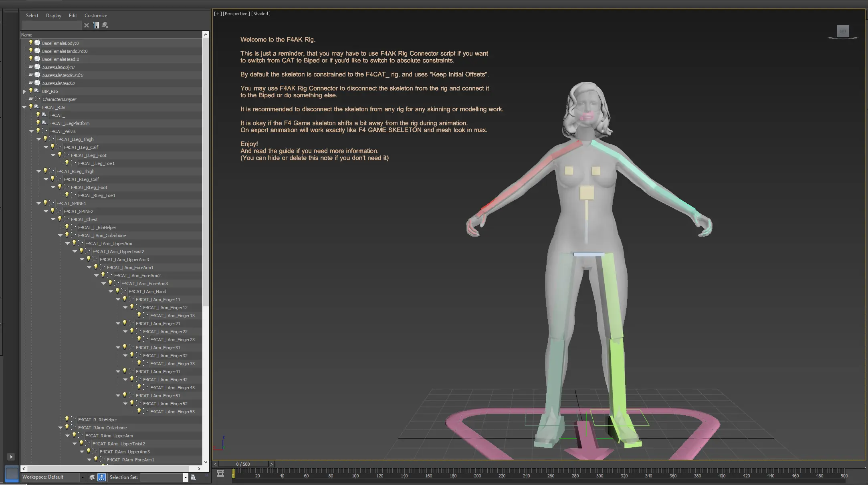Click the layer type icon of BIP_RIG
This screenshot has height=485, width=868.
pyautogui.click(x=37, y=91)
